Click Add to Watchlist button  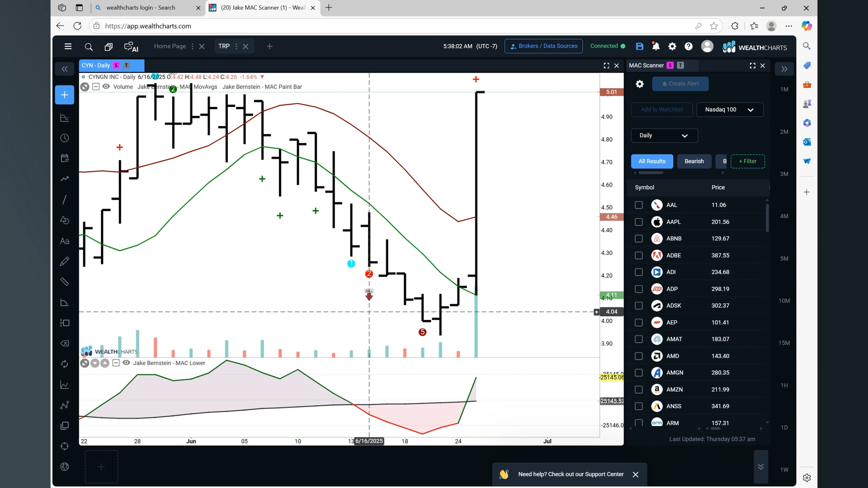661,109
